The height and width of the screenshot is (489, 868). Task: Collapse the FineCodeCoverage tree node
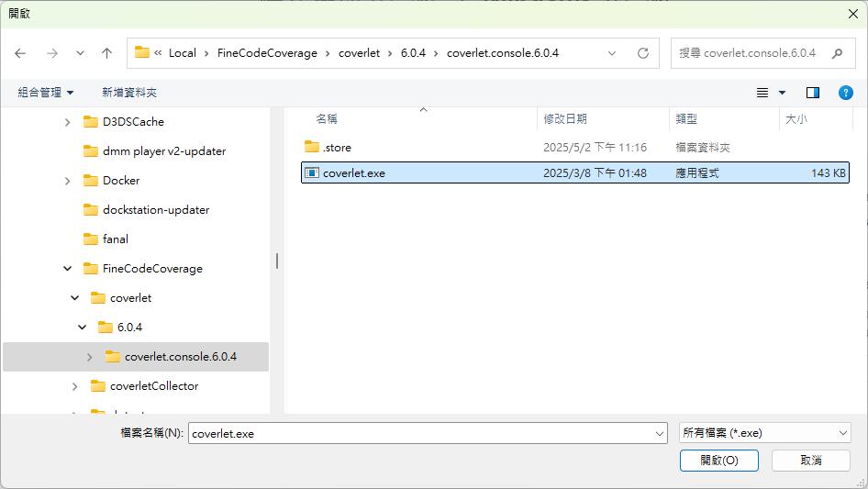68,269
